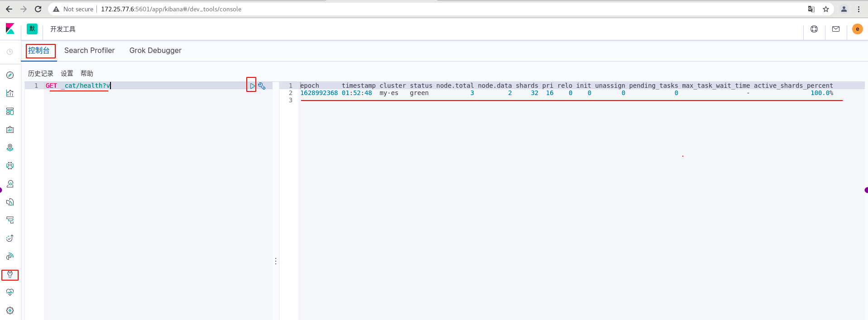This screenshot has height=320, width=868.
Task: Reload the browser page
Action: pos(38,9)
